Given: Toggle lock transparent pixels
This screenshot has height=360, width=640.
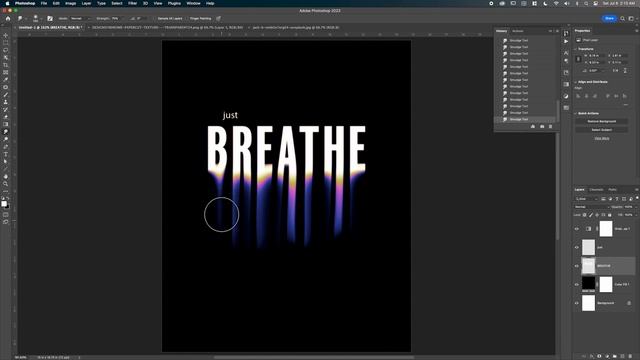Looking at the screenshot, I should click(x=584, y=215).
